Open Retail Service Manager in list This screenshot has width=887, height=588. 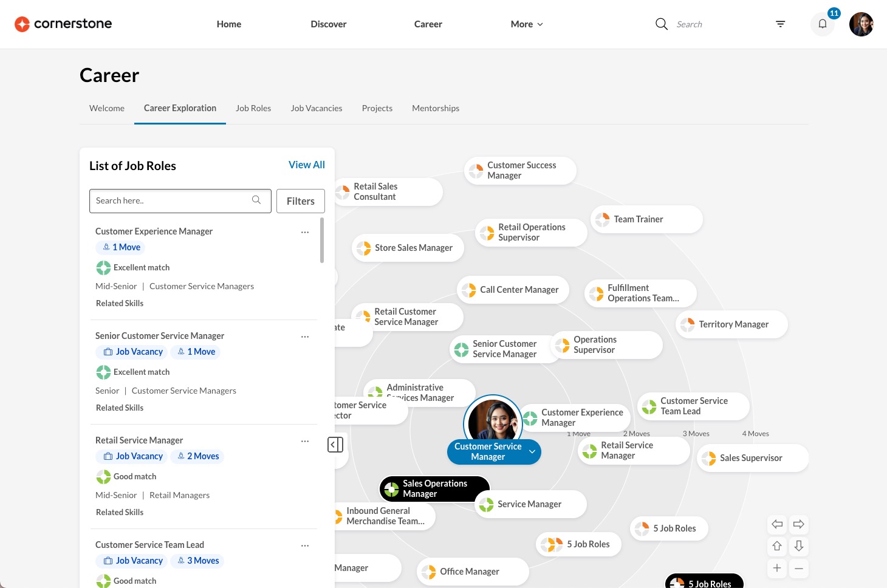[139, 440]
